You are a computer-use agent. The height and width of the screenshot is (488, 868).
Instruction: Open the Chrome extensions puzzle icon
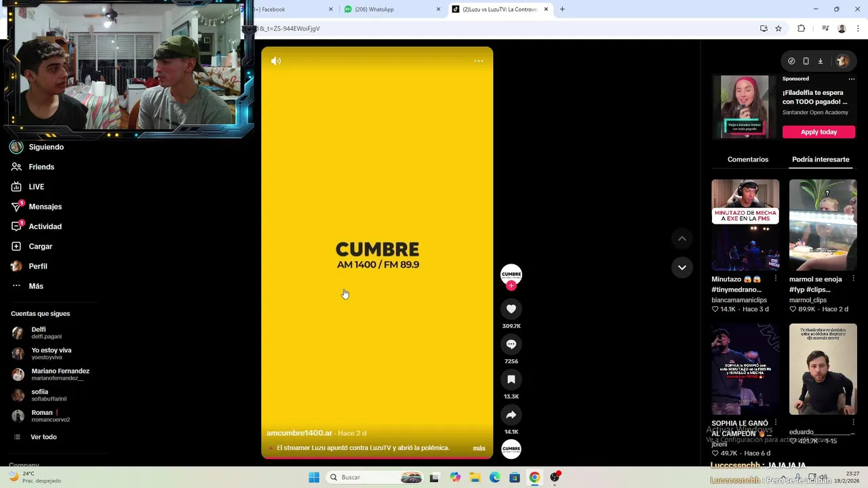tap(802, 28)
